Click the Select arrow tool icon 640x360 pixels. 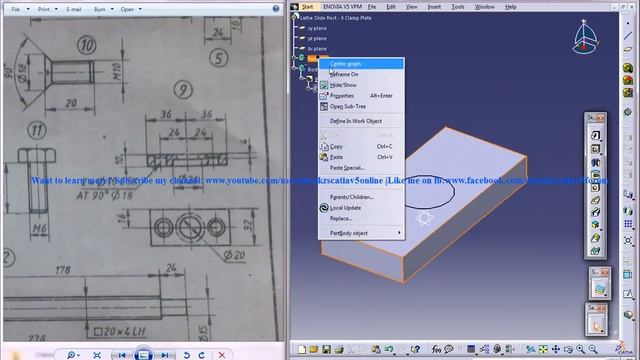point(596,326)
